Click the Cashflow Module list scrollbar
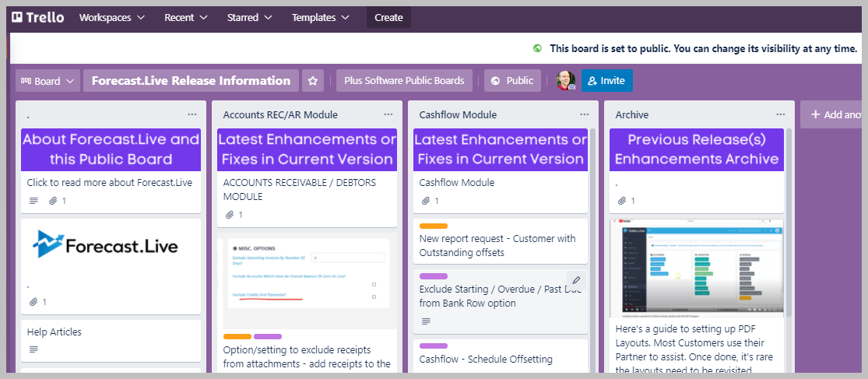The image size is (868, 379). 592,250
